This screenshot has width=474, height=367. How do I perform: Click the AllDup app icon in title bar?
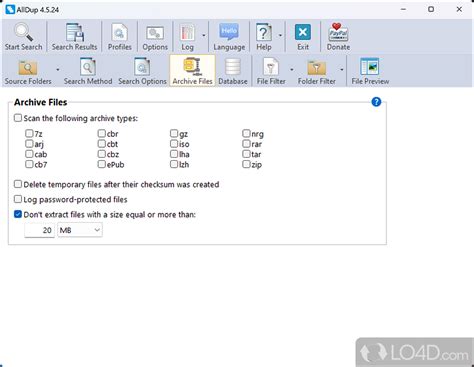point(10,9)
